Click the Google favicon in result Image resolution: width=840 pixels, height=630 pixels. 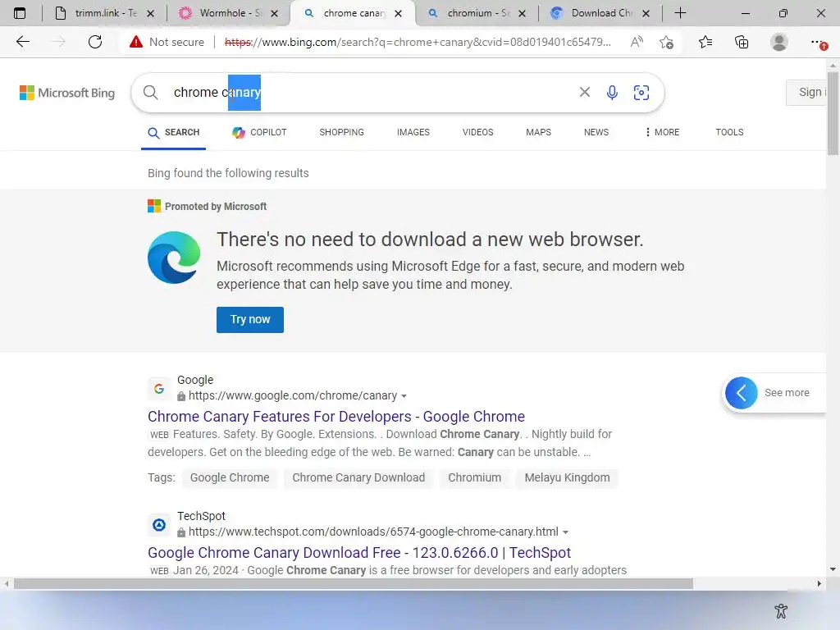coord(159,388)
